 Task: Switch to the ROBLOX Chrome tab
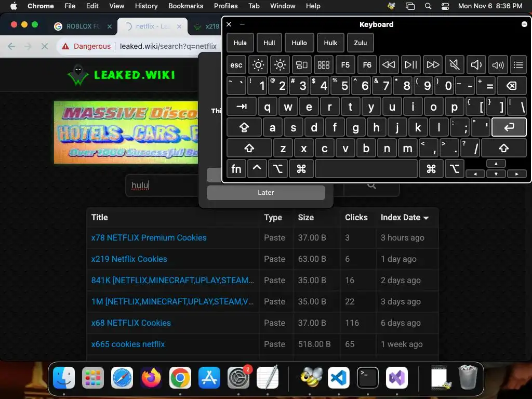[x=83, y=26]
